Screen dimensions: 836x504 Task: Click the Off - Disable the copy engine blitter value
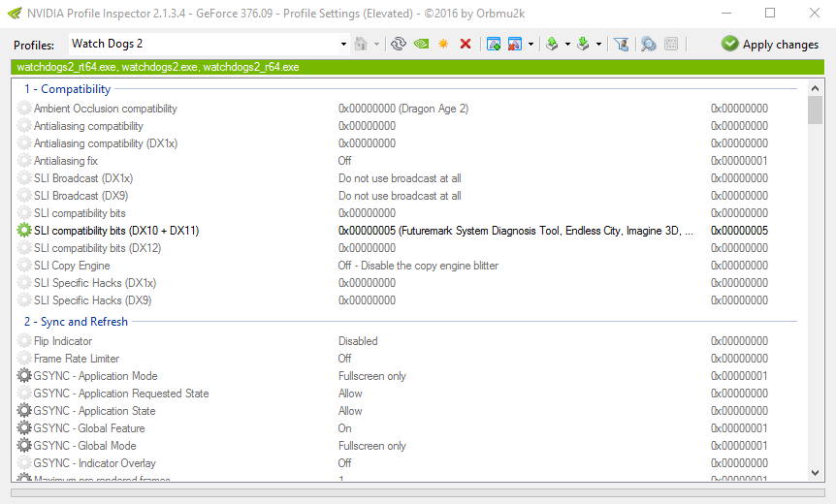[x=419, y=266]
